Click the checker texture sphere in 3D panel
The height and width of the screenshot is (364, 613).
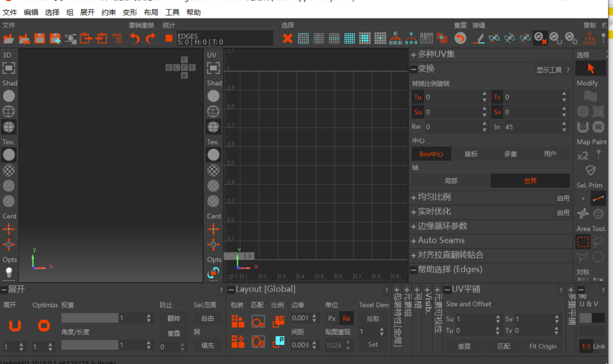click(x=9, y=170)
